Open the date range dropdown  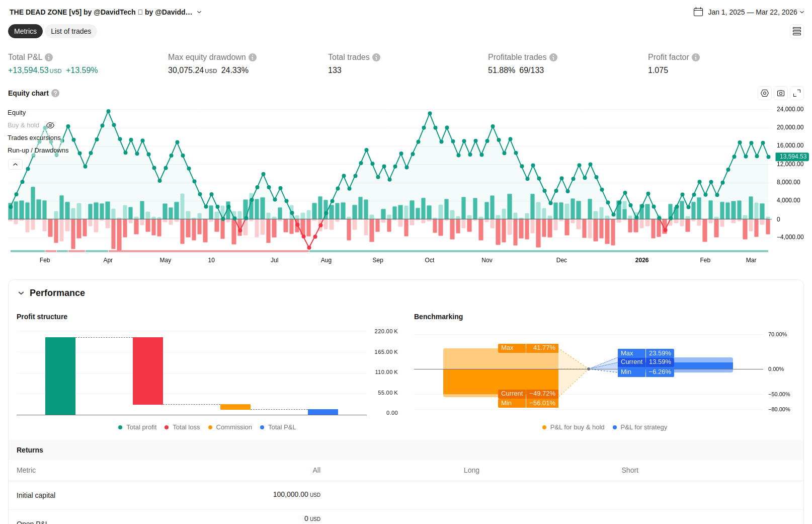749,12
